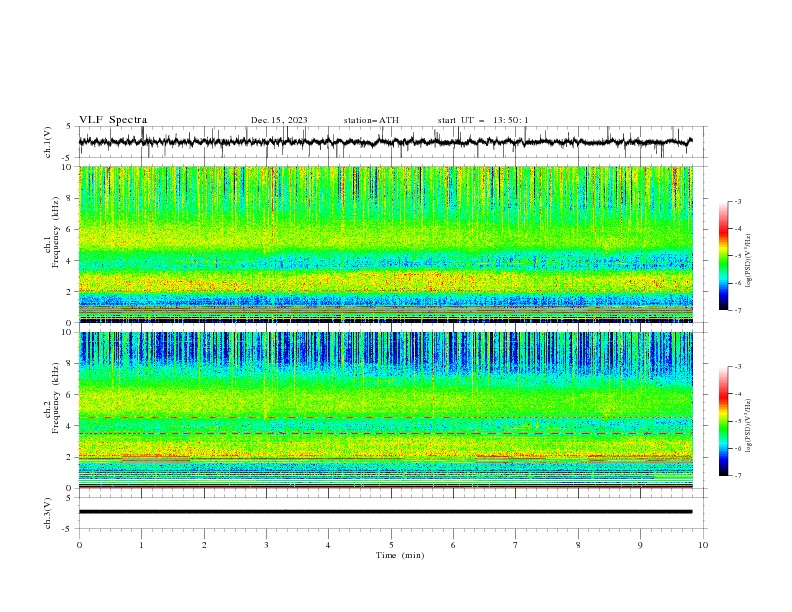
Task: Click the lower PSD color scale bar
Action: point(723,421)
